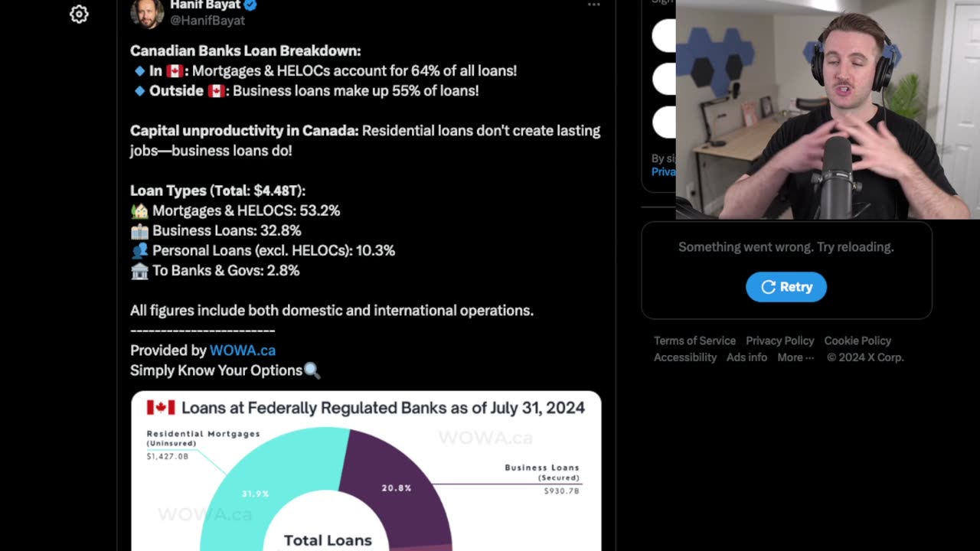Open the @HanifBayat handle
Screen dimensions: 980x551
(207, 21)
